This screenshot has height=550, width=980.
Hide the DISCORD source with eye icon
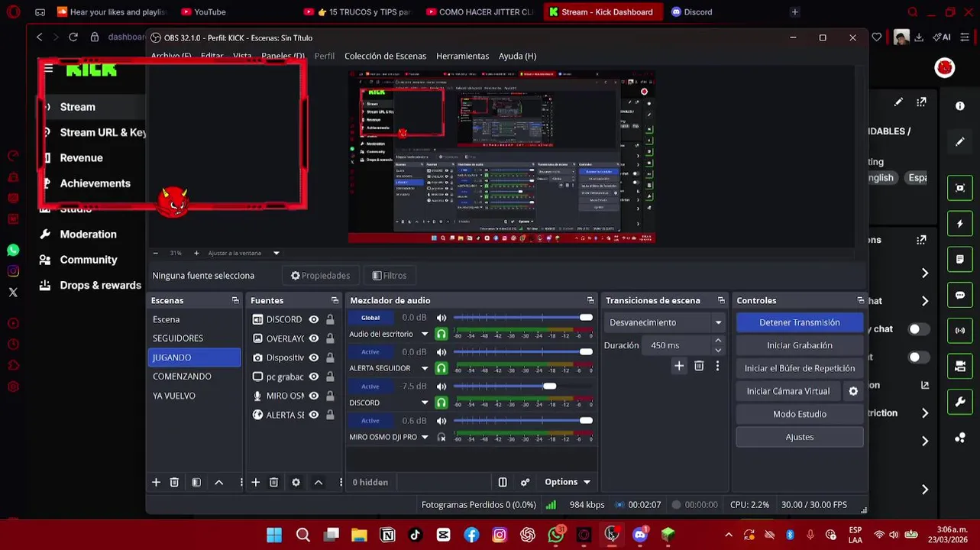pyautogui.click(x=314, y=319)
